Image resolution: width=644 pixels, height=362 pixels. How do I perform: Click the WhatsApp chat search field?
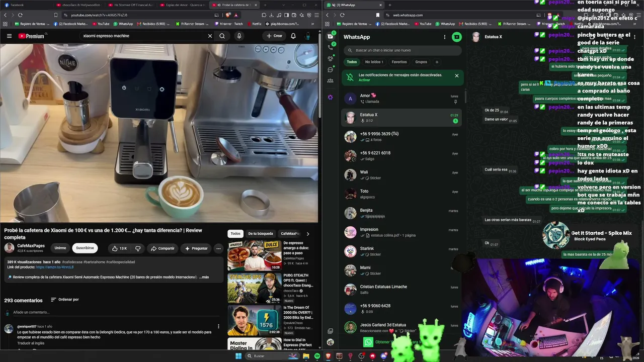pyautogui.click(x=403, y=50)
